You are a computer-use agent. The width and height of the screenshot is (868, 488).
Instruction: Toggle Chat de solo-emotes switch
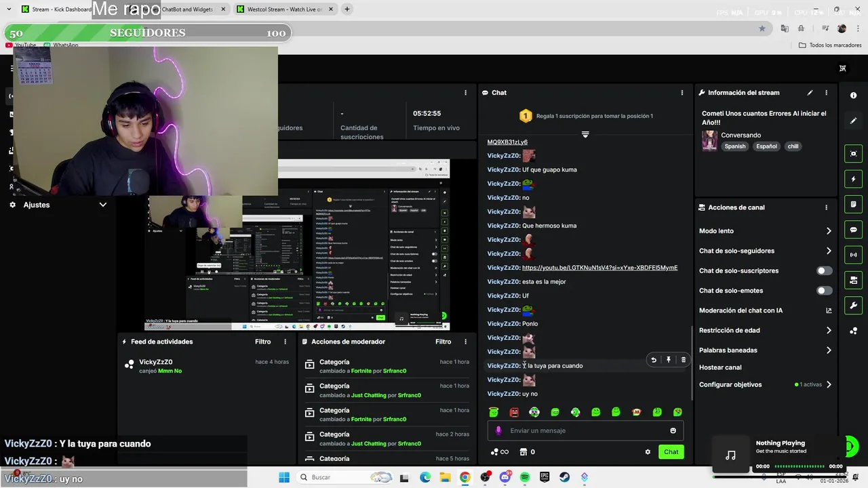coord(824,291)
